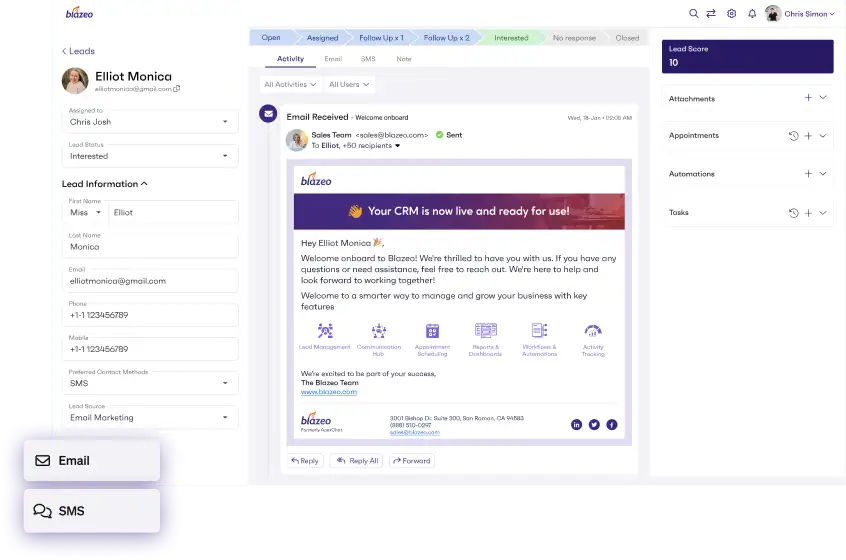The height and width of the screenshot is (560, 846).
Task: Add a new attachment with the plus icon
Action: click(808, 98)
